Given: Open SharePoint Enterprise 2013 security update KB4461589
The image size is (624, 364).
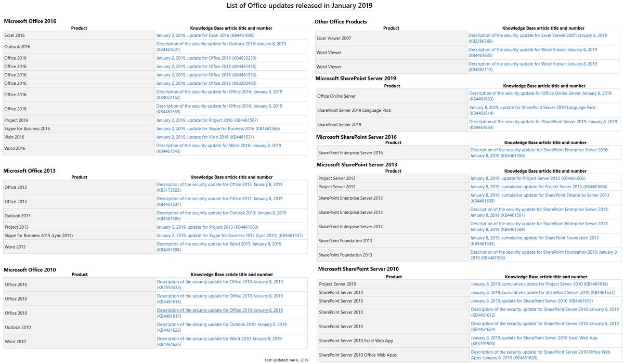Looking at the screenshot, I should pyautogui.click(x=540, y=226).
